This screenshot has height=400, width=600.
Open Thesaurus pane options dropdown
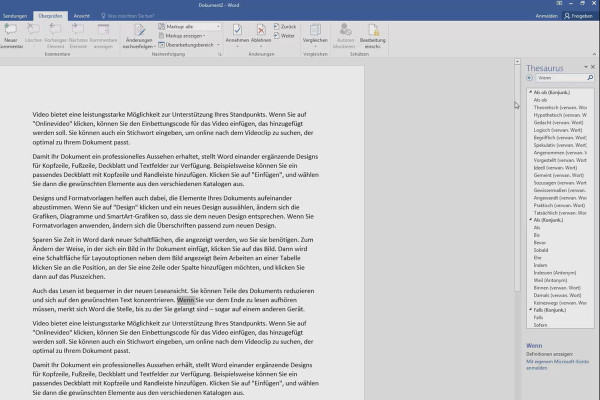coord(585,67)
